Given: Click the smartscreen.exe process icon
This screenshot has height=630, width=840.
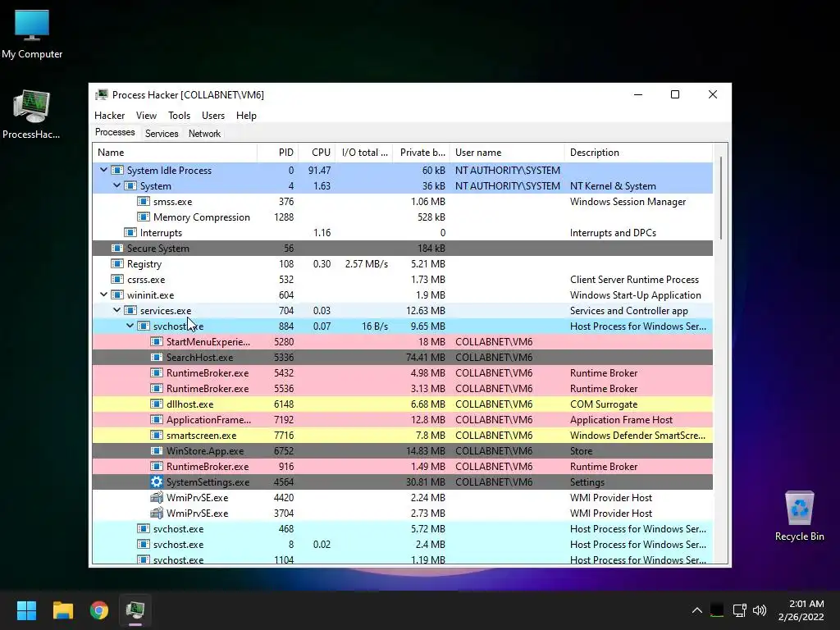Looking at the screenshot, I should (x=157, y=435).
